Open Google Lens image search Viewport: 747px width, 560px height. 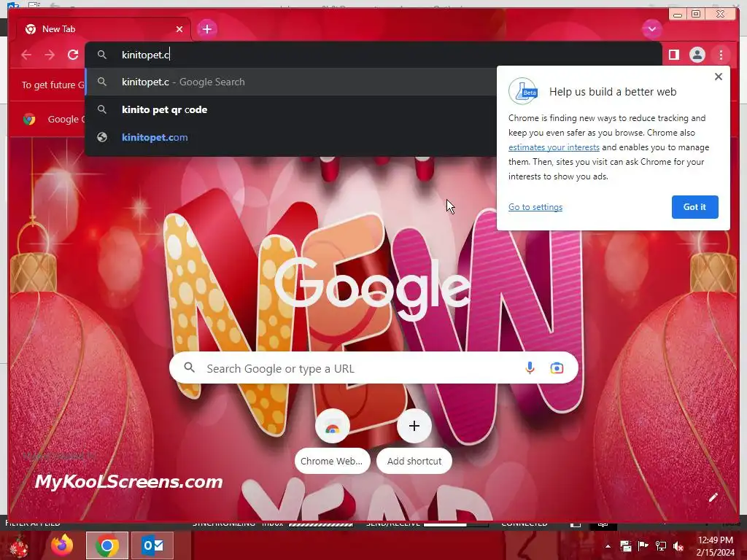pos(557,367)
